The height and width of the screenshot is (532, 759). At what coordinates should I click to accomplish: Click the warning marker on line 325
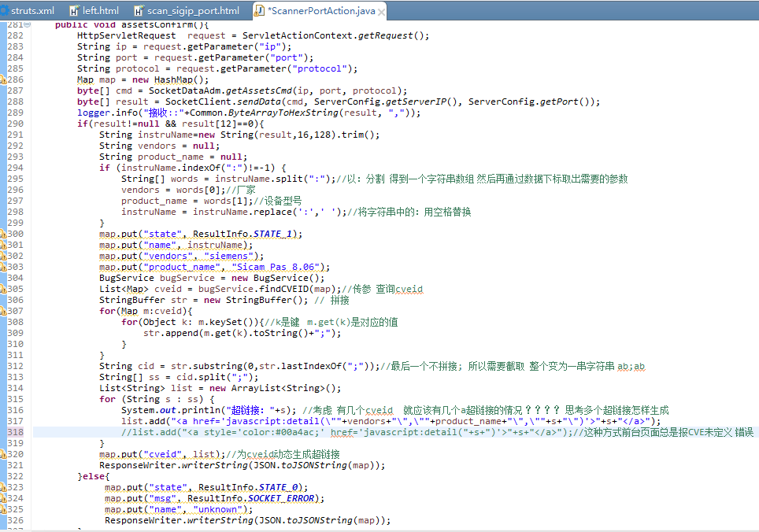[x=3, y=509]
